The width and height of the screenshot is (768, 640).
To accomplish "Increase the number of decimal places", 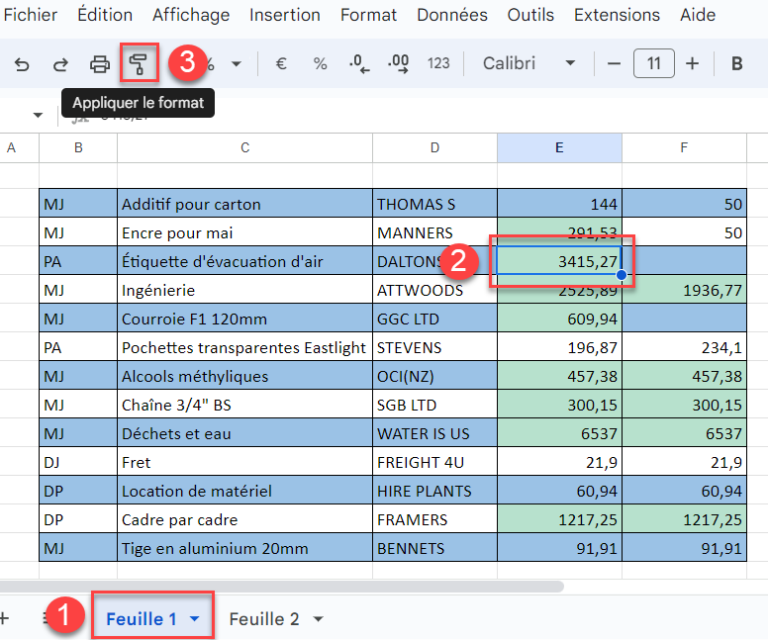I will (x=398, y=64).
